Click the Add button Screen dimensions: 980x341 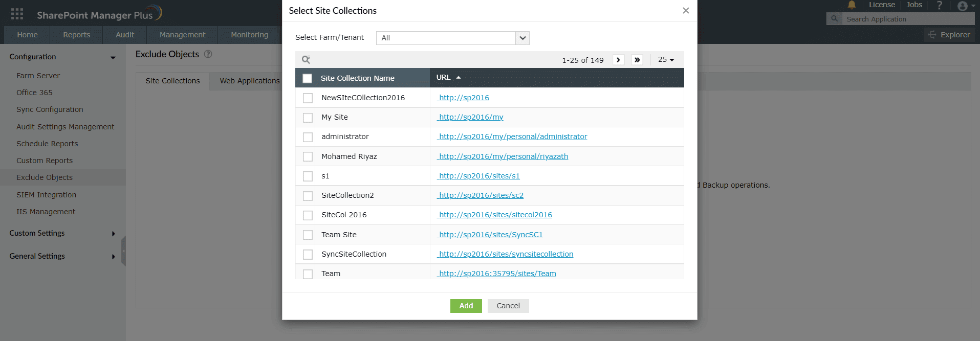[x=466, y=306]
